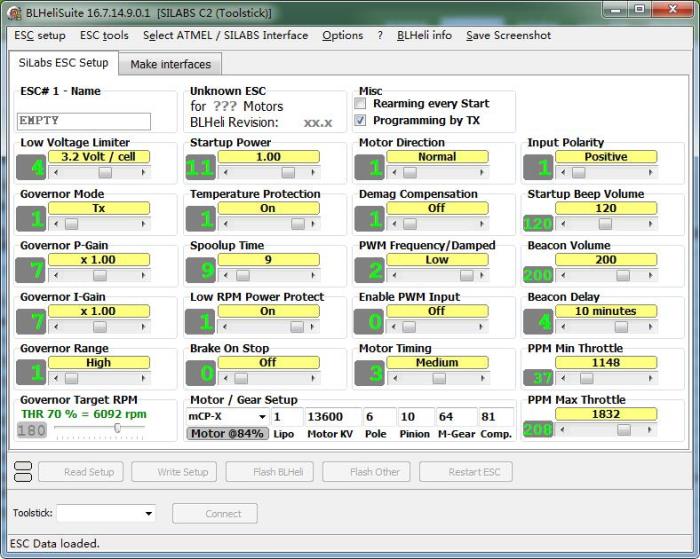
Task: Click Low Voltage Limiter right scroll arrow
Action: 143,172
